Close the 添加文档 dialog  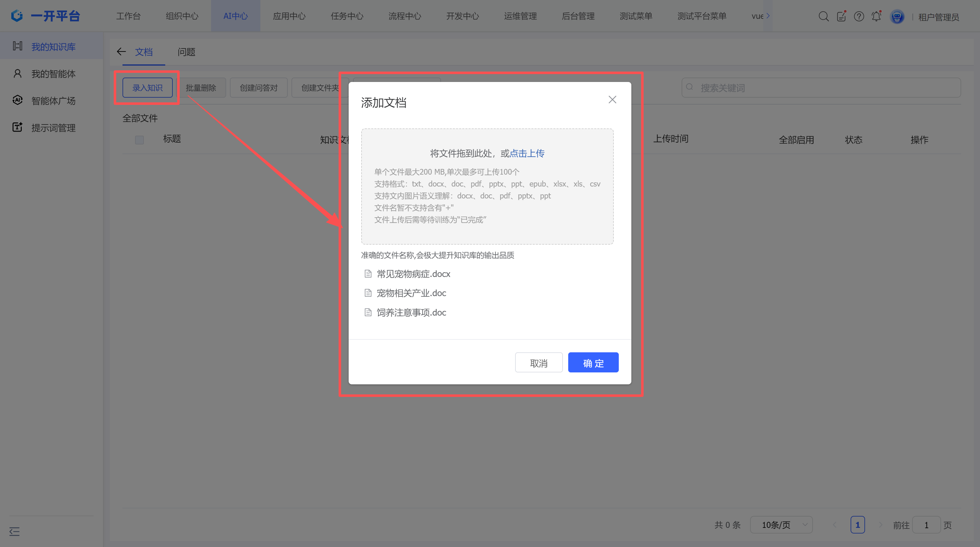(612, 100)
